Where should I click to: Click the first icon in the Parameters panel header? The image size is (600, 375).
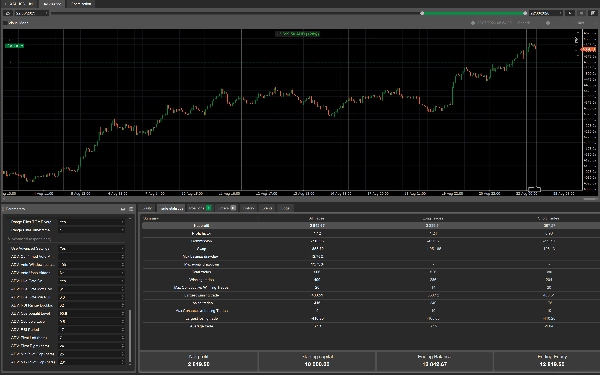tap(123, 209)
